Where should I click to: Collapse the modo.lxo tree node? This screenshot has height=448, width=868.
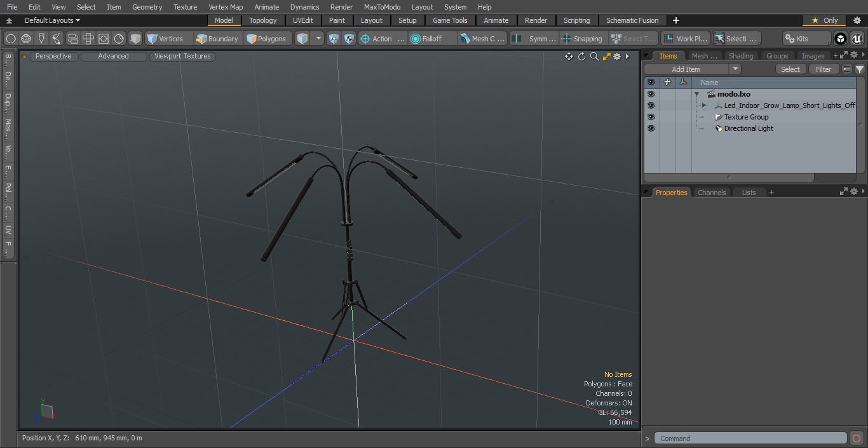pyautogui.click(x=697, y=94)
